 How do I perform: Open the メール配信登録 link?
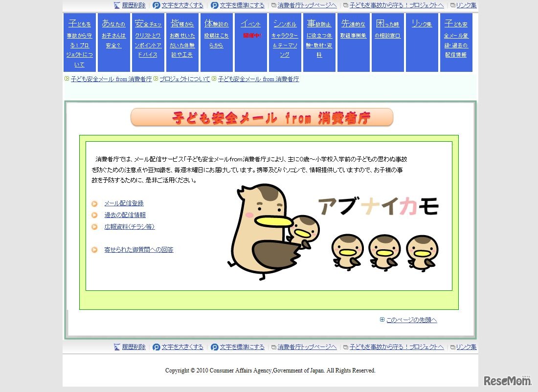click(123, 203)
